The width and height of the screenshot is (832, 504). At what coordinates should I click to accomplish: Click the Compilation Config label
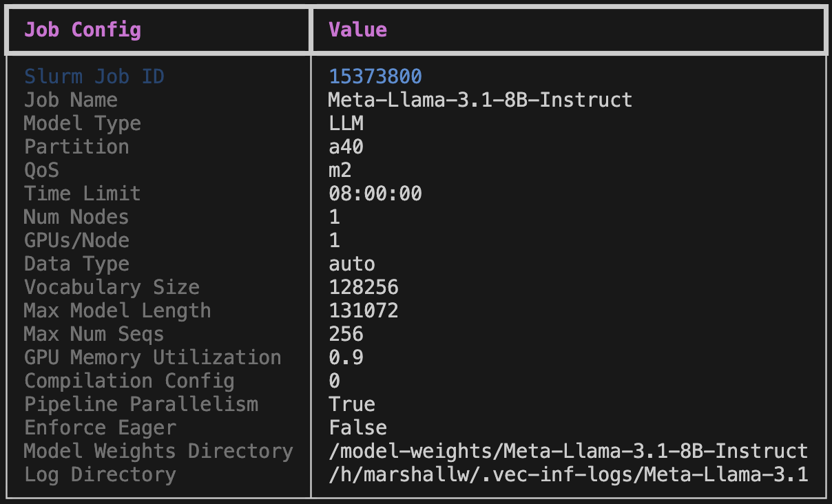pos(129,381)
